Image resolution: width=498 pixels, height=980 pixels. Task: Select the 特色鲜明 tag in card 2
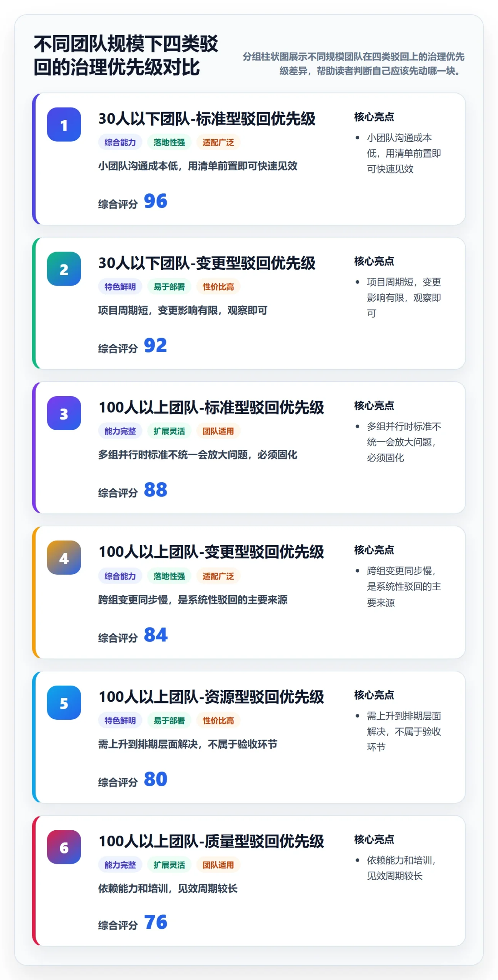(120, 286)
